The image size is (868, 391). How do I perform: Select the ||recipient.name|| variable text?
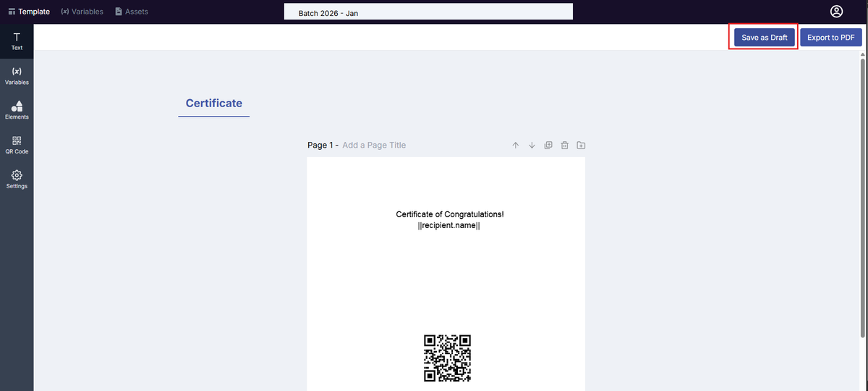coord(449,225)
